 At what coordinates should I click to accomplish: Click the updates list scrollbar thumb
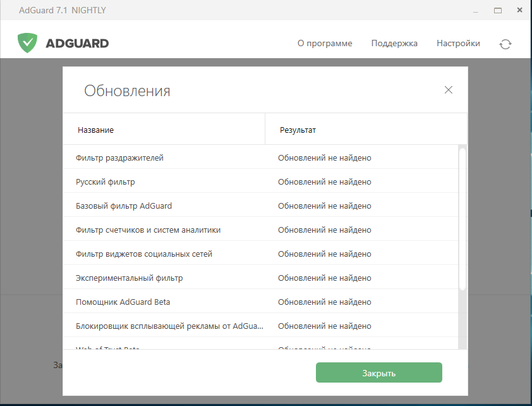pos(462,219)
